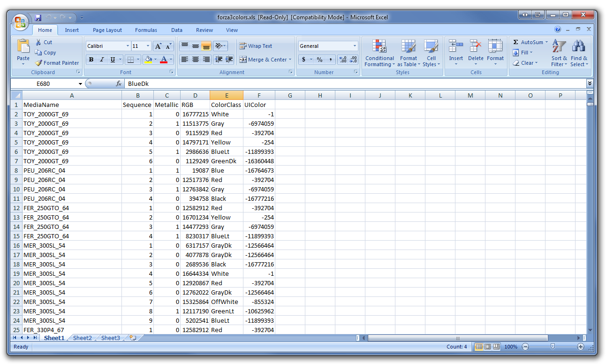Click the Insert Function fx icon

click(x=119, y=83)
